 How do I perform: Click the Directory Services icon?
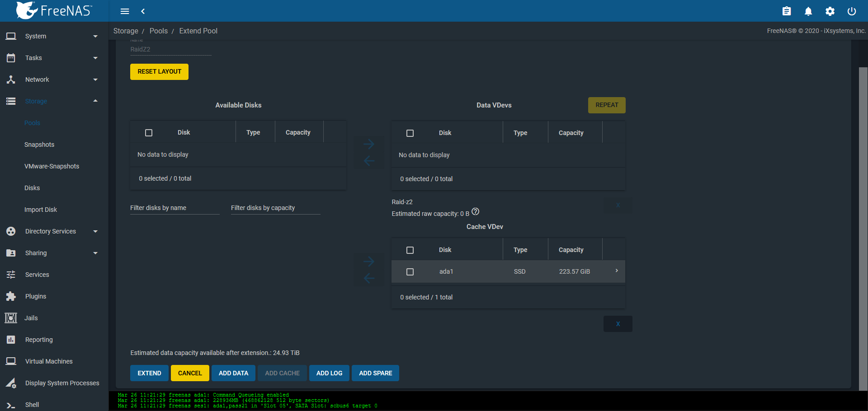point(11,231)
